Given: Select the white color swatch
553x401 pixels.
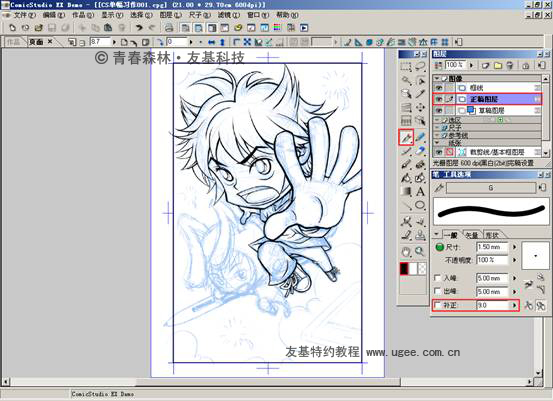Looking at the screenshot, I should (413, 269).
